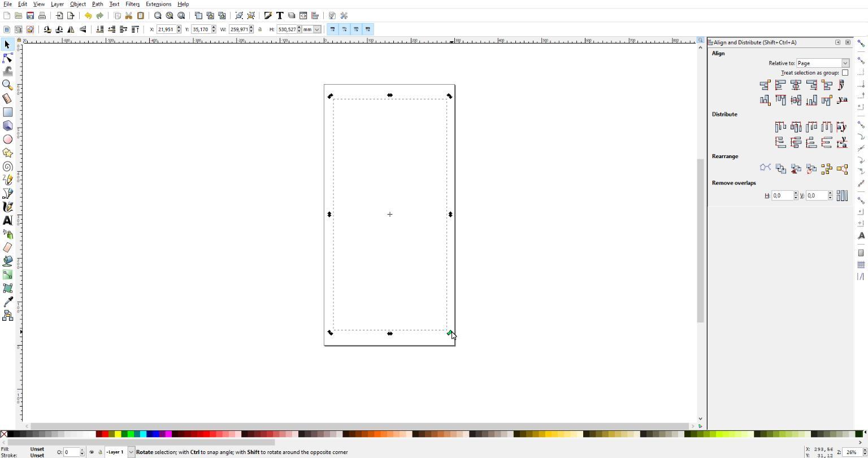Screen dimensions: 868x458
Task: Open the Extensions menu
Action: click(x=158, y=4)
